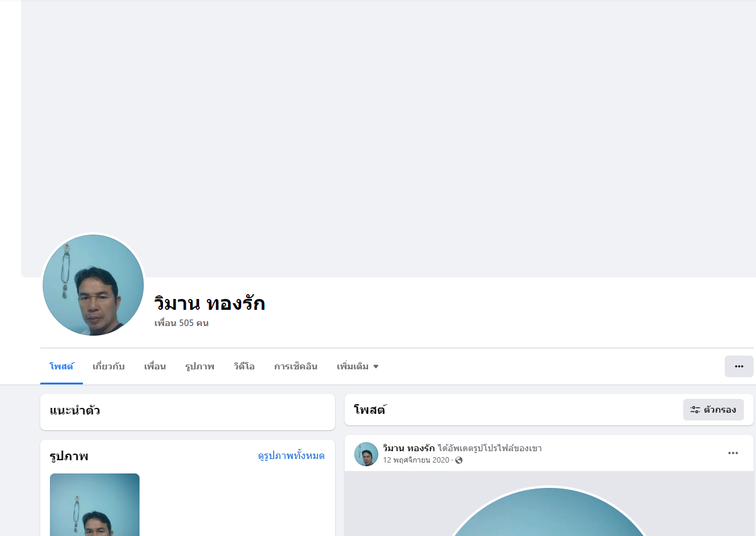Switch to the โพสต์ tab
This screenshot has height=536, width=756.
pyautogui.click(x=61, y=366)
